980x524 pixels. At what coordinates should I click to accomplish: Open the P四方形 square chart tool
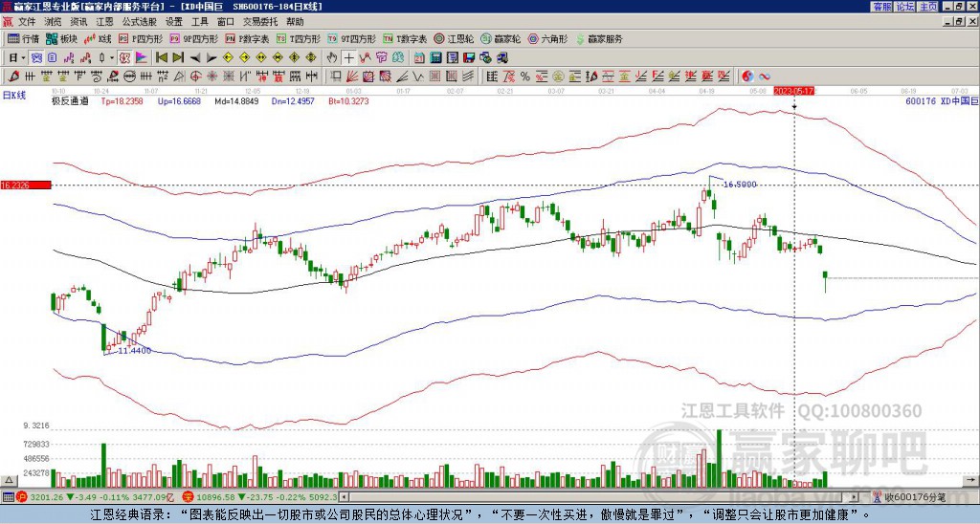point(141,38)
